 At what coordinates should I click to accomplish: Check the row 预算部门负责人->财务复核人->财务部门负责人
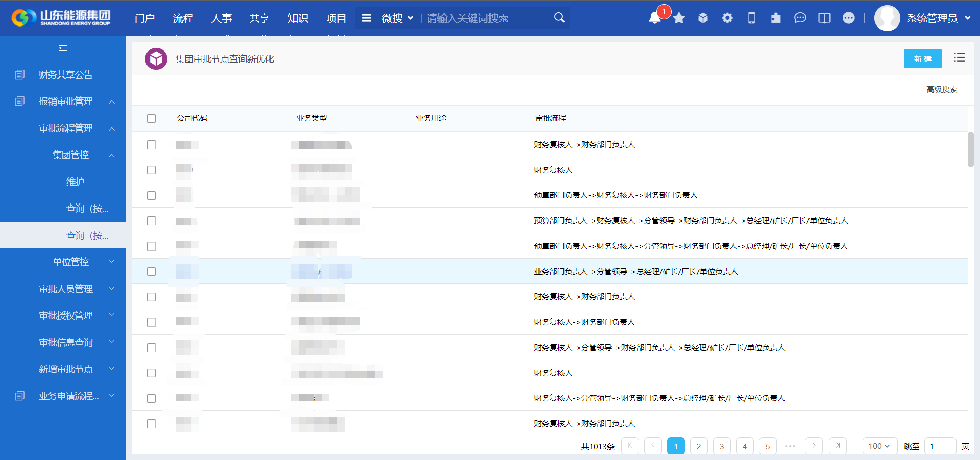[x=151, y=195]
